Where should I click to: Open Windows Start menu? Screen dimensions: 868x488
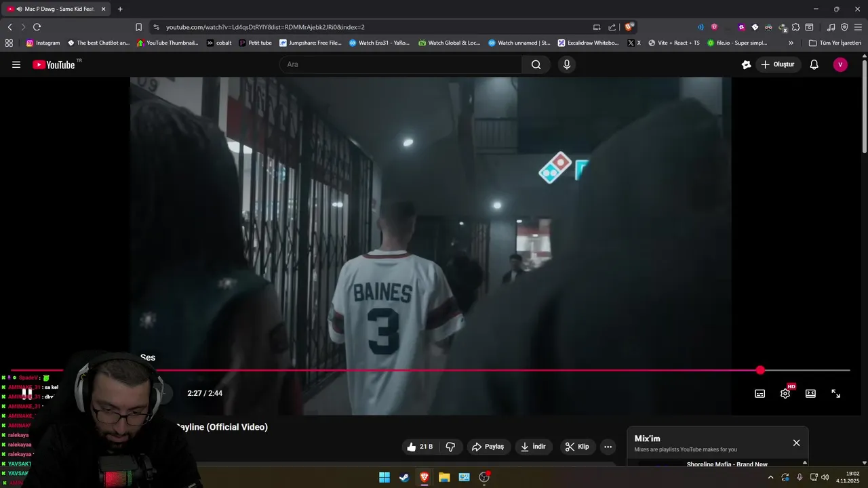coord(384,477)
